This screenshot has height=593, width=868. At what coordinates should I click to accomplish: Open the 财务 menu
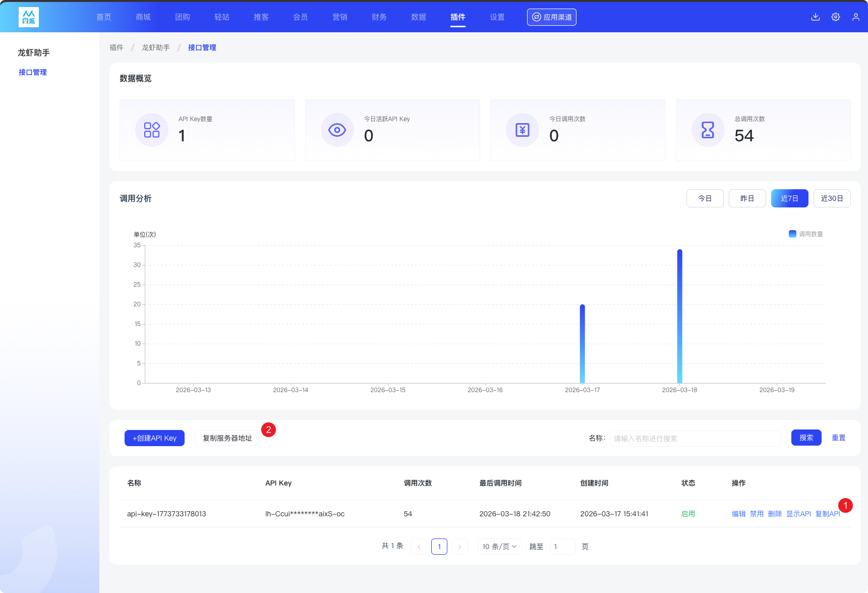379,17
